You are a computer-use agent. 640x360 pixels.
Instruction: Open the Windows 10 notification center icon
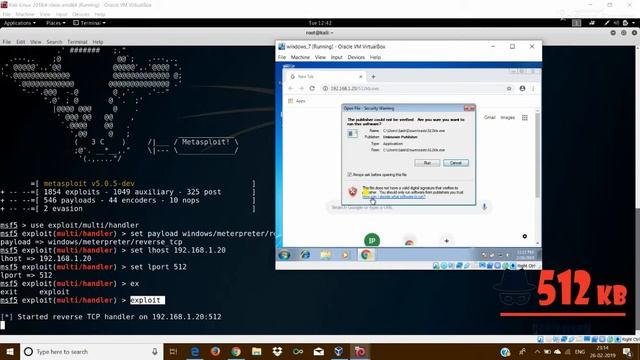pos(627,351)
